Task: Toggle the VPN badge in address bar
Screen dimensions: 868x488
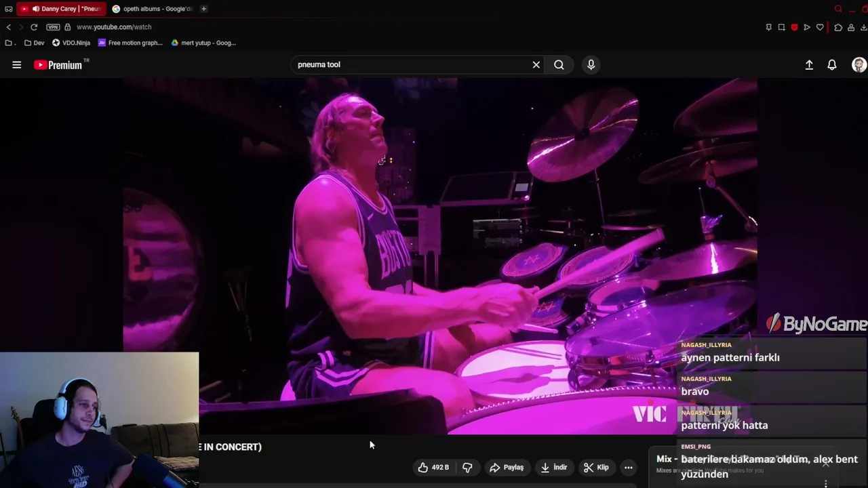Action: [53, 27]
